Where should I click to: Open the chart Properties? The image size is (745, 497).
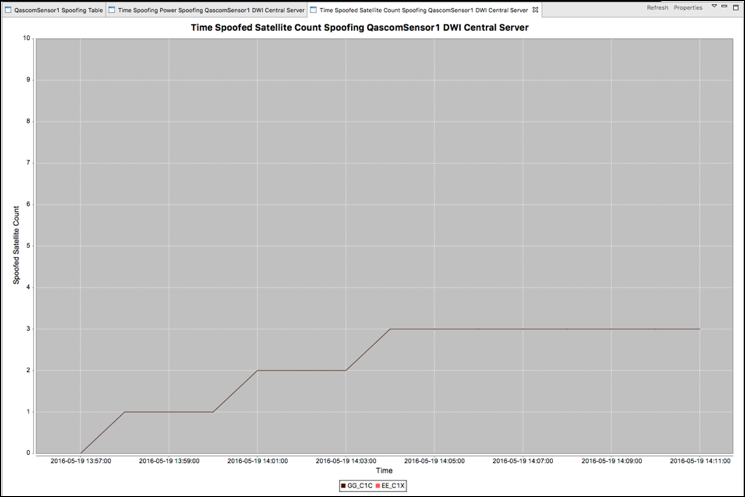point(688,8)
